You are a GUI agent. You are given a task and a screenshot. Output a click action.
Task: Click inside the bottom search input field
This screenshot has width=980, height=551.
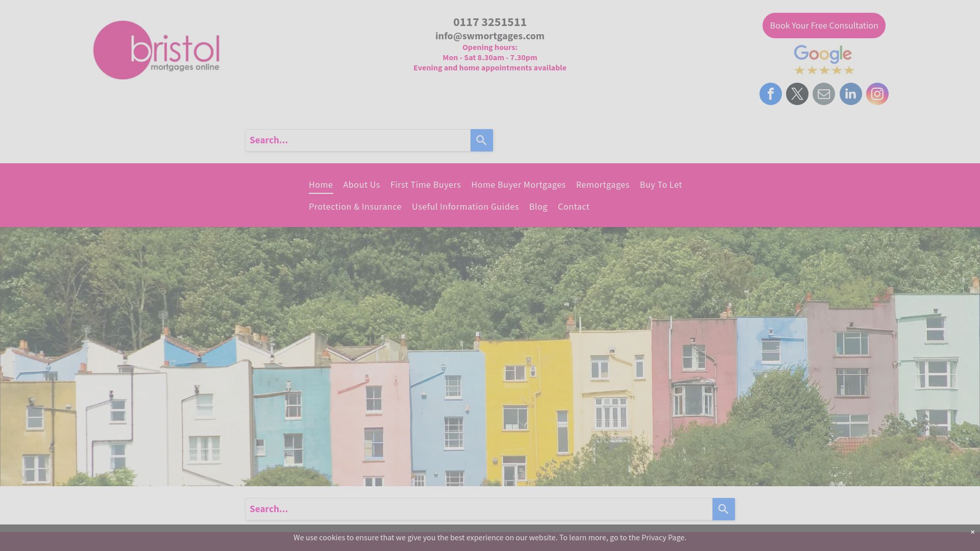coord(479,509)
